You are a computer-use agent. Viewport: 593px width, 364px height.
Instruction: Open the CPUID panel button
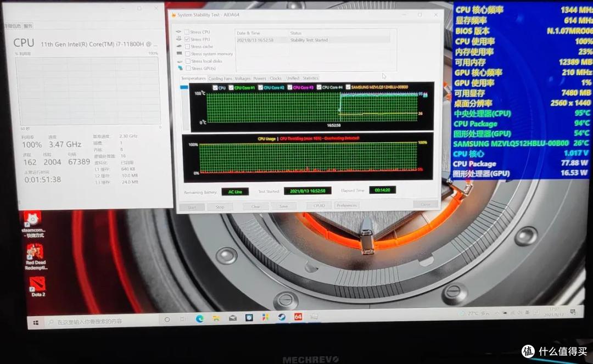[319, 206]
